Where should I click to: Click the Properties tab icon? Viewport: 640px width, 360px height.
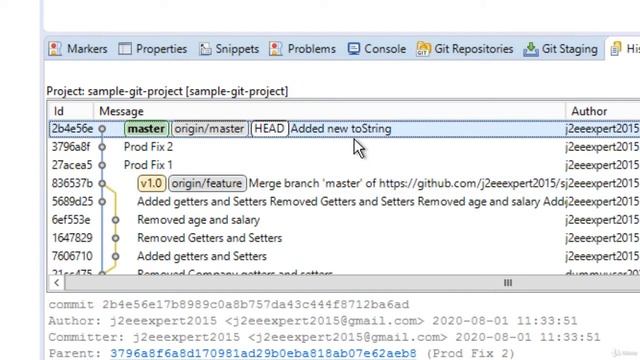pos(125,49)
